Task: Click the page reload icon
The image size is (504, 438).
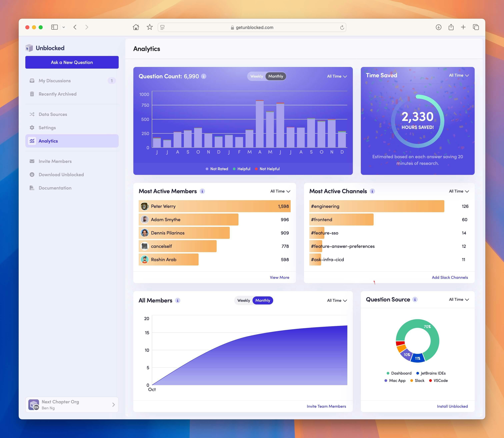Action: tap(342, 27)
